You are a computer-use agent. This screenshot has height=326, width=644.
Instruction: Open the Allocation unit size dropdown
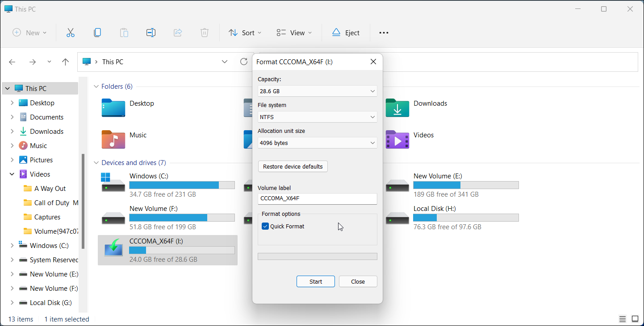click(317, 143)
